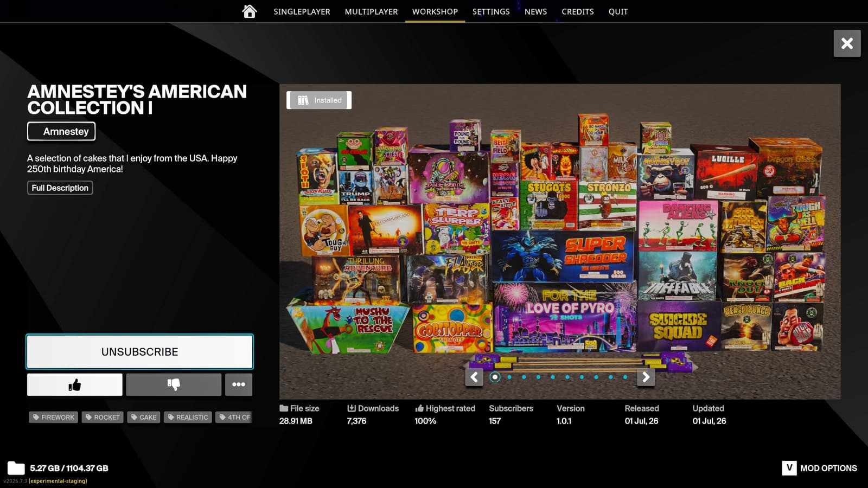
Task: Click the storage folder icon
Action: [16, 468]
